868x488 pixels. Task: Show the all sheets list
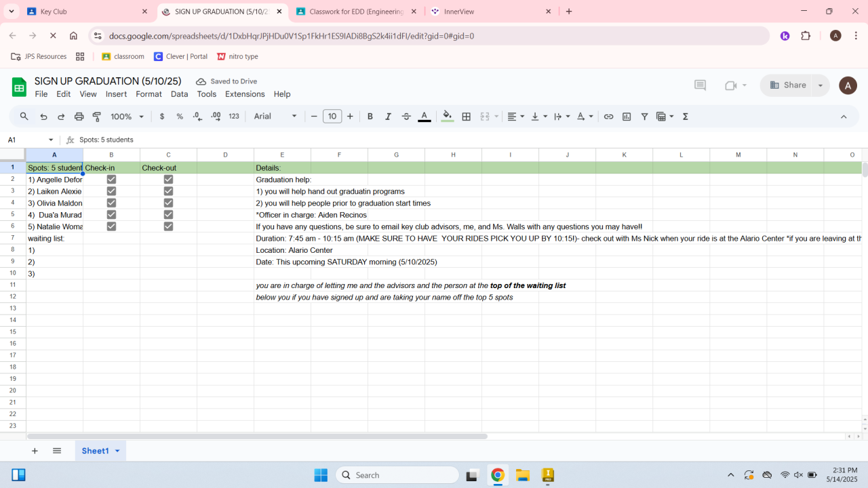coord(57,451)
